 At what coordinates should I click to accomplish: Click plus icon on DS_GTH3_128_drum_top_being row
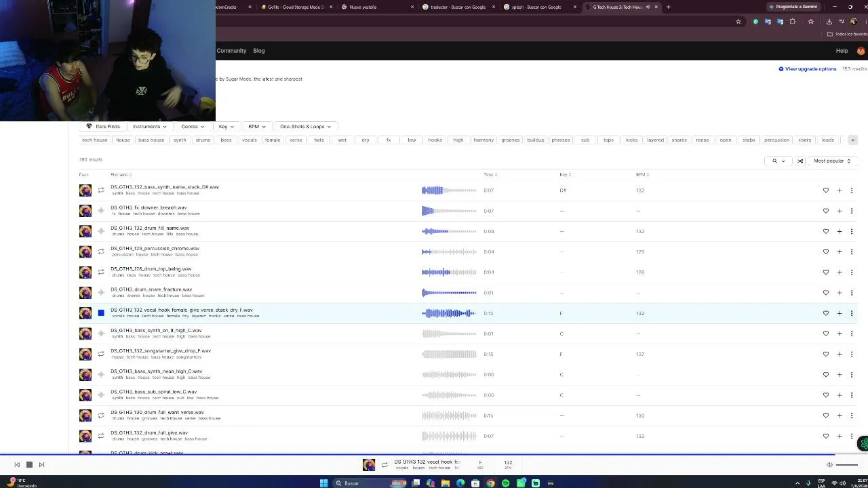tap(839, 272)
